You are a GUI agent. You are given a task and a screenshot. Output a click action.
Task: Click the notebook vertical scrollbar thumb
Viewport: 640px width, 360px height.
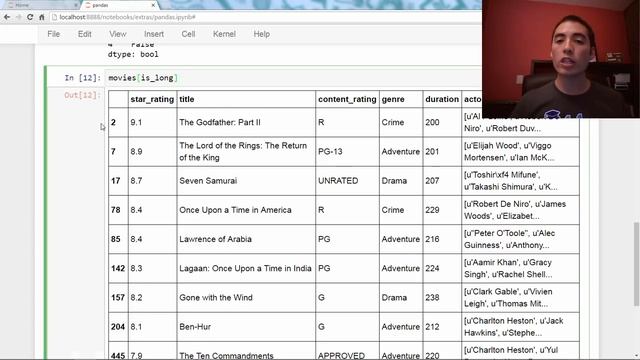click(x=636, y=264)
